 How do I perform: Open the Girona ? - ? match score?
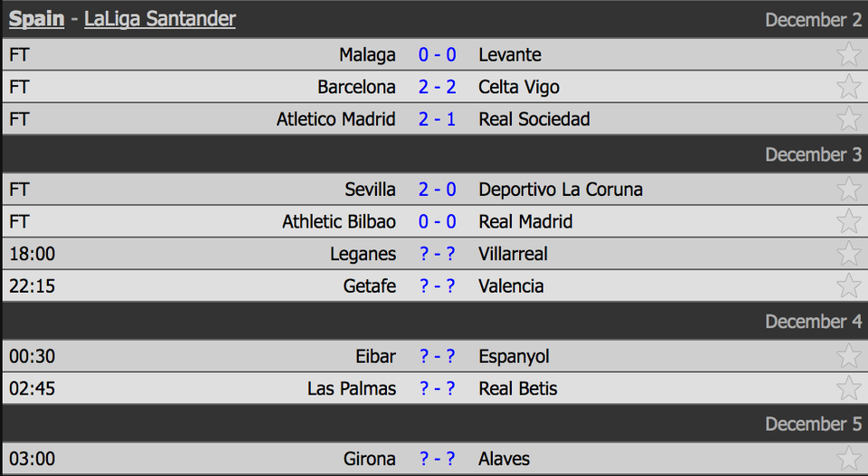pyautogui.click(x=438, y=459)
